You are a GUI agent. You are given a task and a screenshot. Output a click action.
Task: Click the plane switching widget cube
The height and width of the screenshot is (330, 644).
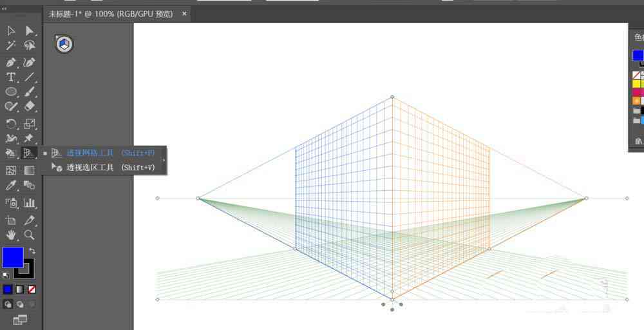coord(64,44)
